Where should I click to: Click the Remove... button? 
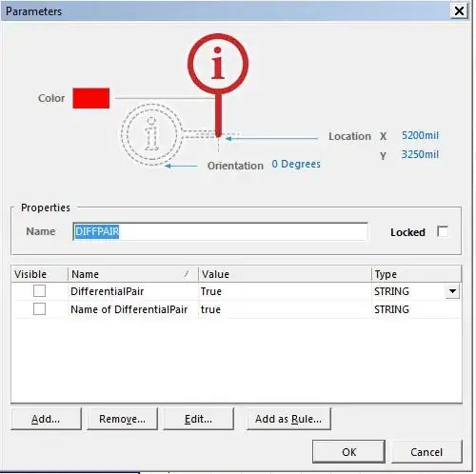click(x=122, y=419)
